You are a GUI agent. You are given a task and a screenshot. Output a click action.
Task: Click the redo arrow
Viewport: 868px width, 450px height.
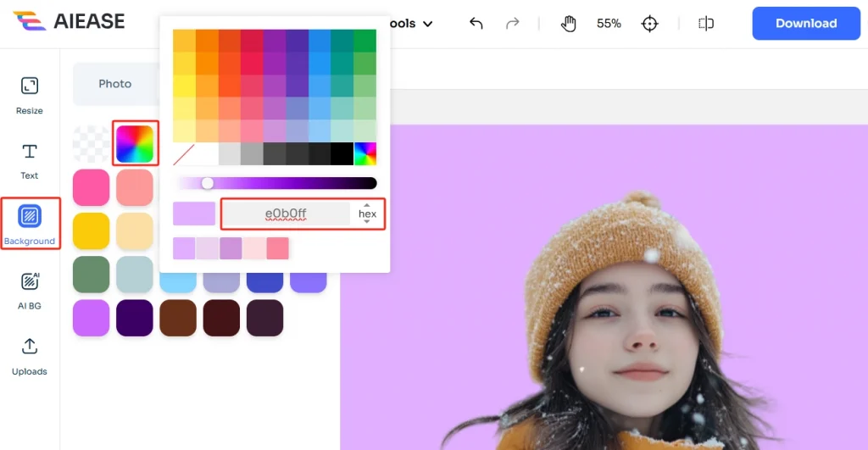512,24
